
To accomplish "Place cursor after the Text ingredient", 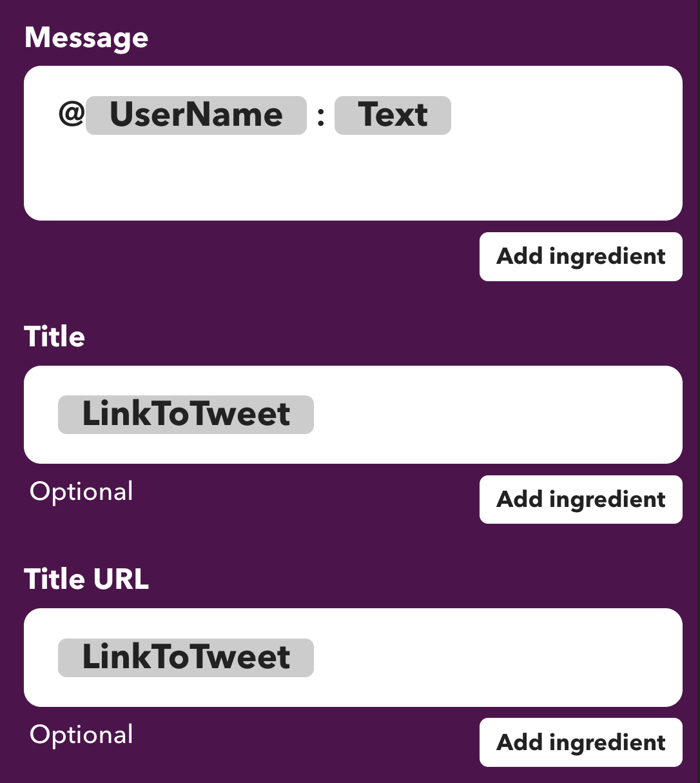I will coord(458,115).
